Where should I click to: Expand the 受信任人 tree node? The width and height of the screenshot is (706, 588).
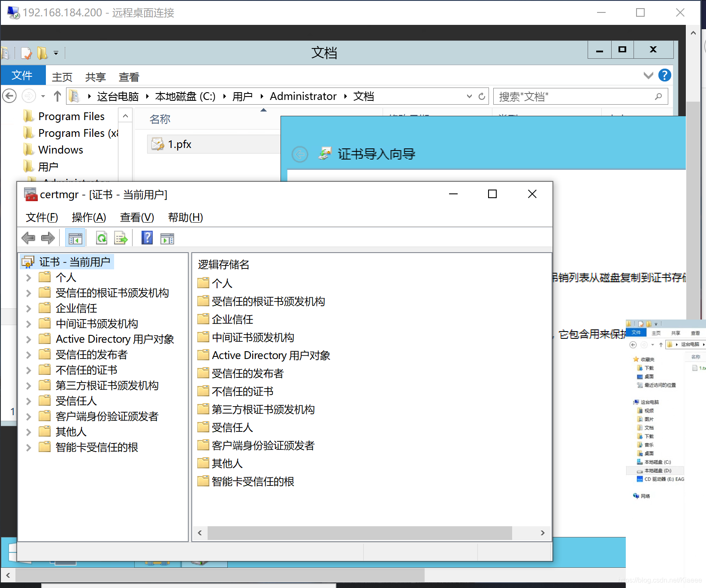coord(28,401)
